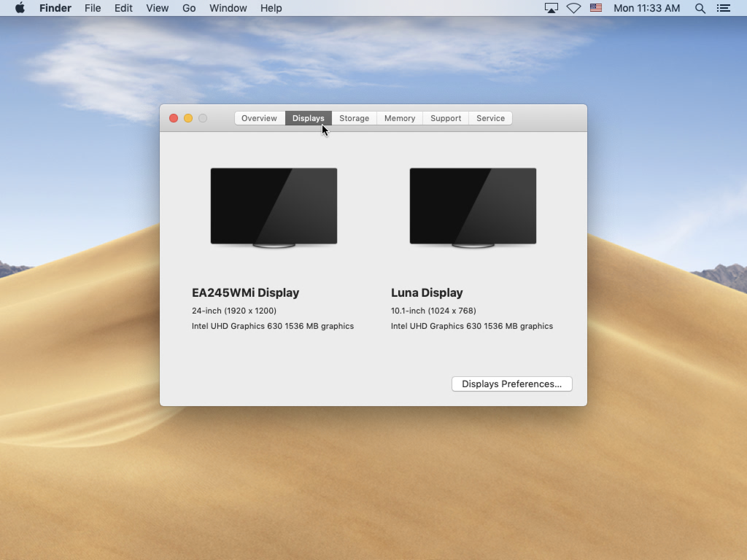Click the AirPlay icon in menu bar

[551, 8]
